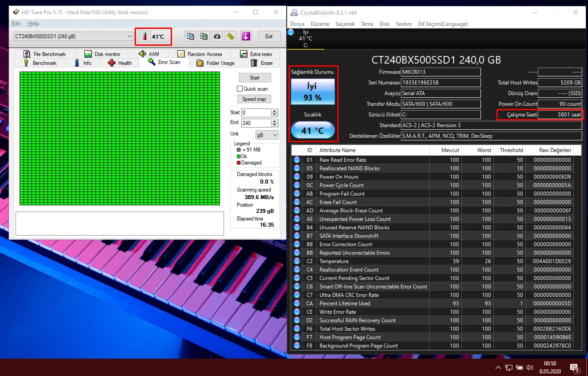Click the purple download update arrow icon
Image resolution: width=588 pixels, height=376 pixels.
(x=246, y=36)
